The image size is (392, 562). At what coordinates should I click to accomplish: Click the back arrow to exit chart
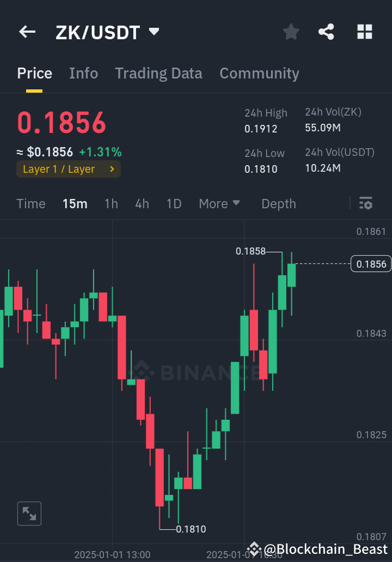pyautogui.click(x=27, y=32)
